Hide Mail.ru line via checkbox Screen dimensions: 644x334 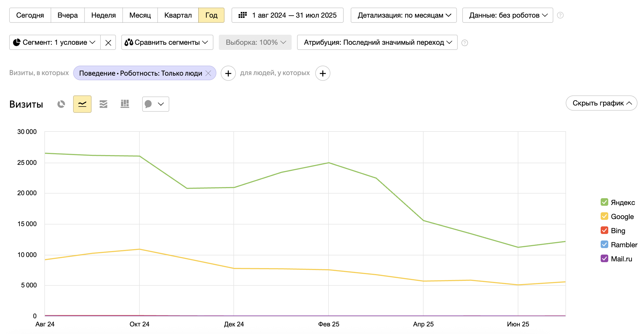click(604, 259)
